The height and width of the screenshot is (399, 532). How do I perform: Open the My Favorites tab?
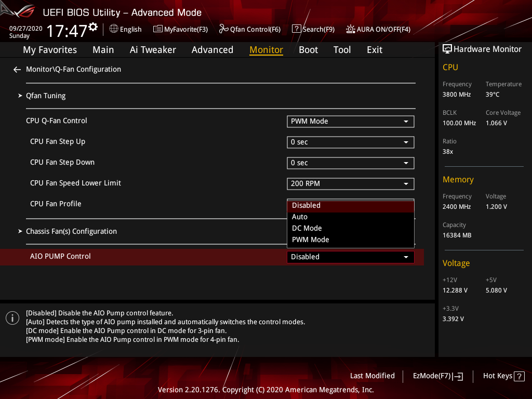click(50, 50)
